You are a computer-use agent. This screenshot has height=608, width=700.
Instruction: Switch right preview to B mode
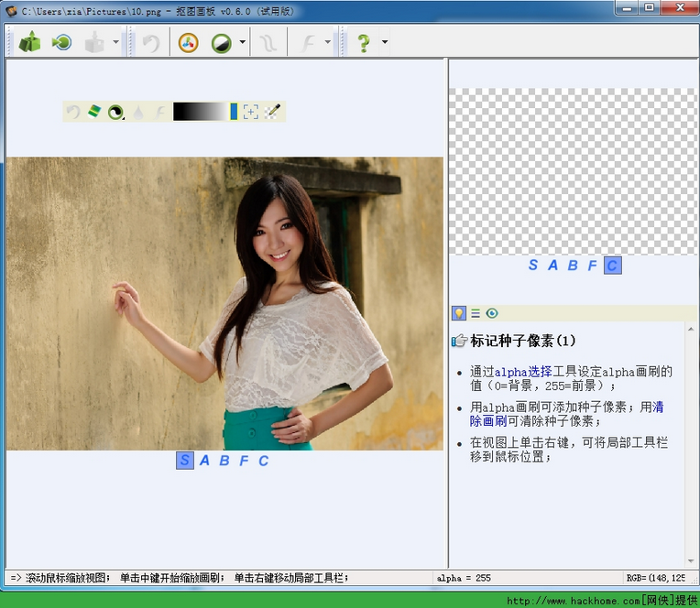click(x=573, y=266)
